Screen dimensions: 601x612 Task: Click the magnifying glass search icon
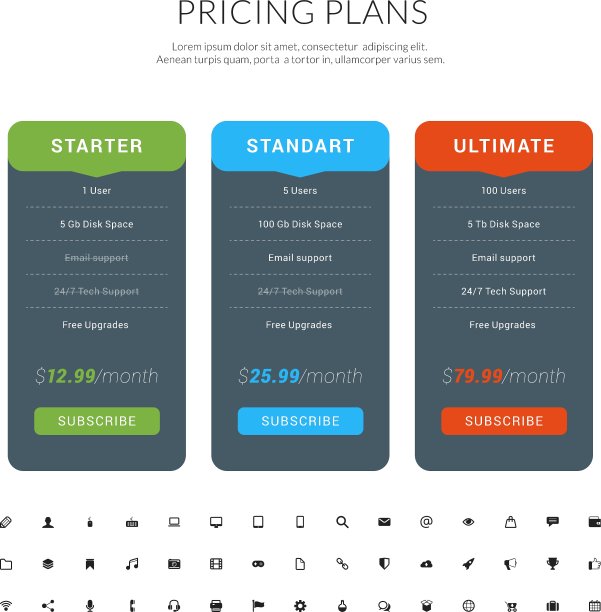(342, 522)
